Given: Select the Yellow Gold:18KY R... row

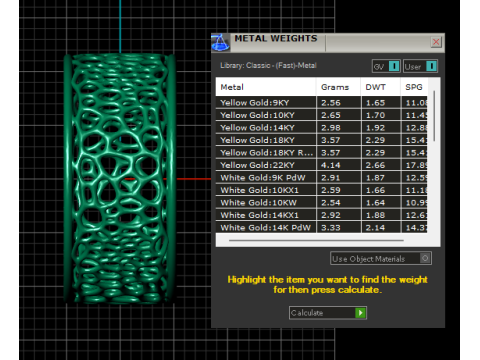Looking at the screenshot, I should coord(322,153).
